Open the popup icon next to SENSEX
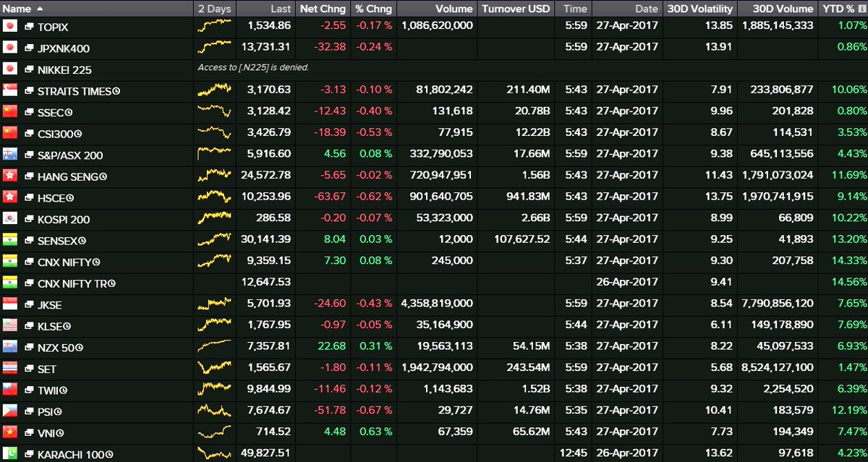The width and height of the screenshot is (868, 462). [29, 241]
